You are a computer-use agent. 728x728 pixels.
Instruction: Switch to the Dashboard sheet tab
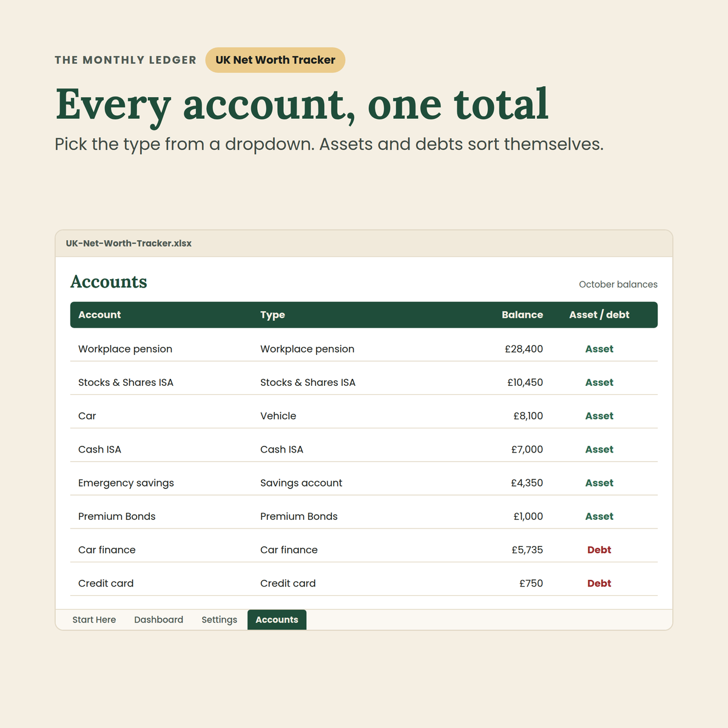click(x=158, y=619)
